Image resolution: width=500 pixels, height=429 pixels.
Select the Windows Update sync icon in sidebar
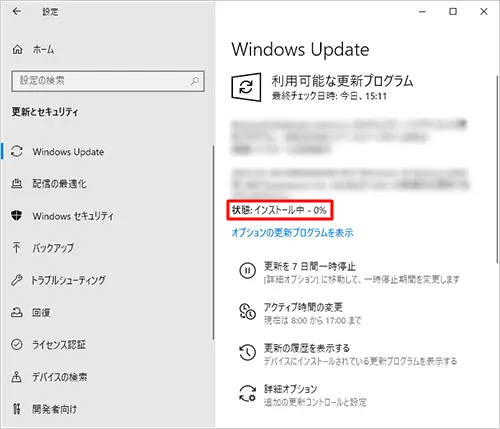click(x=17, y=152)
